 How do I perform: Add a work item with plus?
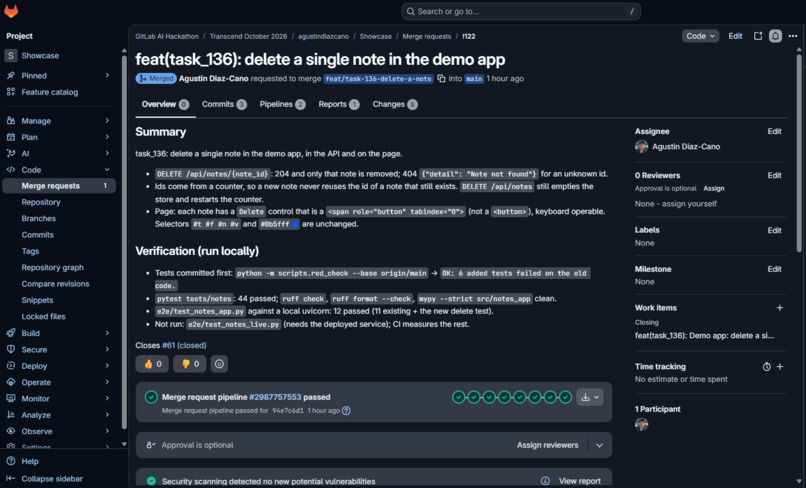coord(780,308)
